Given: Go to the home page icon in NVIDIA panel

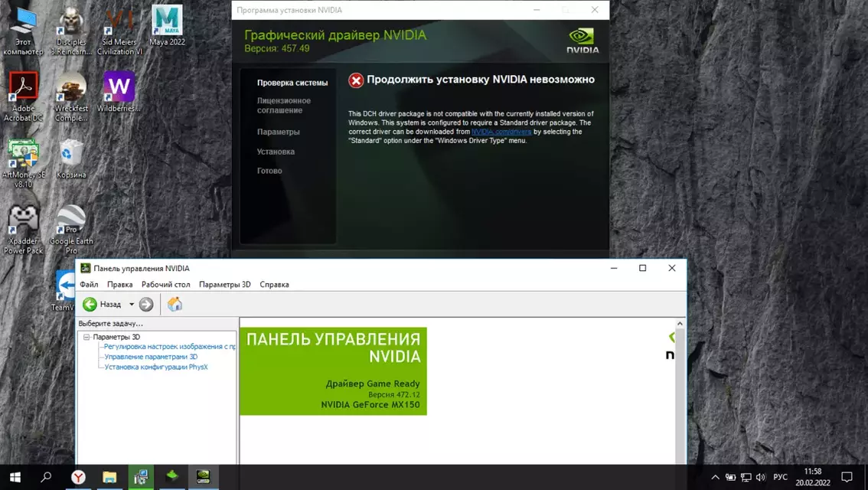Looking at the screenshot, I should coord(175,304).
